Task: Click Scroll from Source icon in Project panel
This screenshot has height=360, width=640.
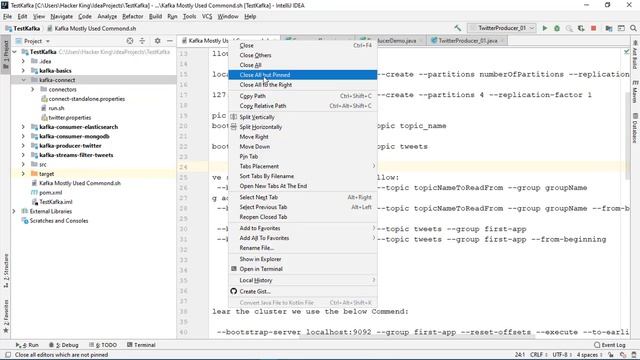Action: 130,41
